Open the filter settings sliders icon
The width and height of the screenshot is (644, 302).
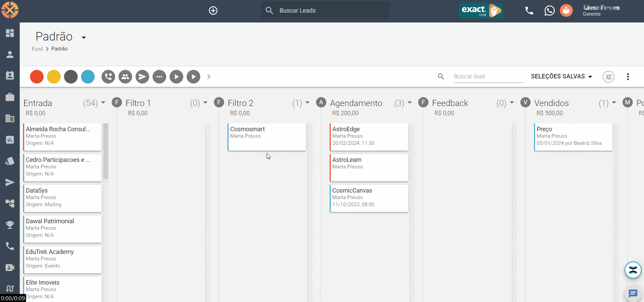609,77
